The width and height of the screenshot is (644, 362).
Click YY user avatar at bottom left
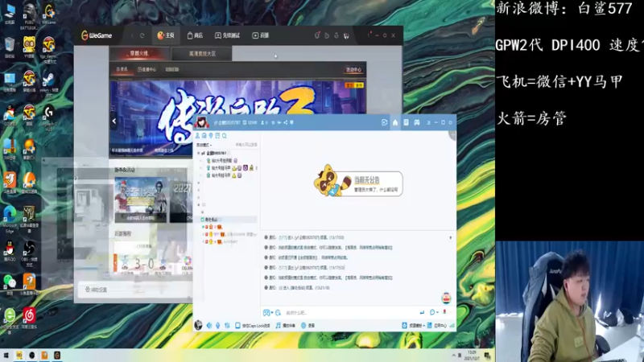pos(198,325)
